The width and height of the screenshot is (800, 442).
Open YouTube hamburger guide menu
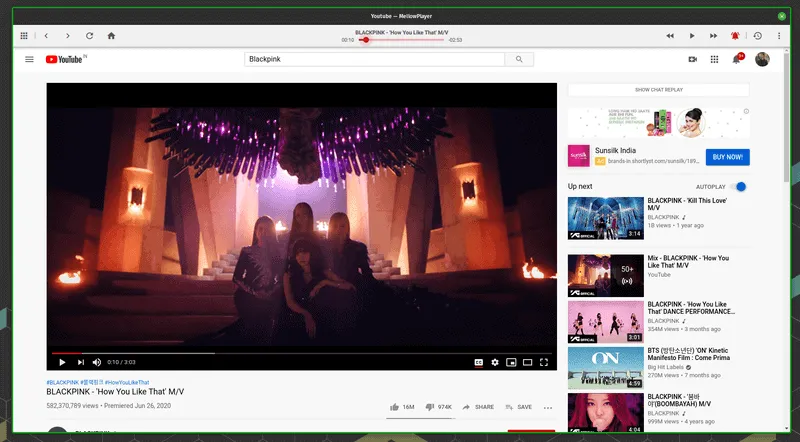(30, 60)
